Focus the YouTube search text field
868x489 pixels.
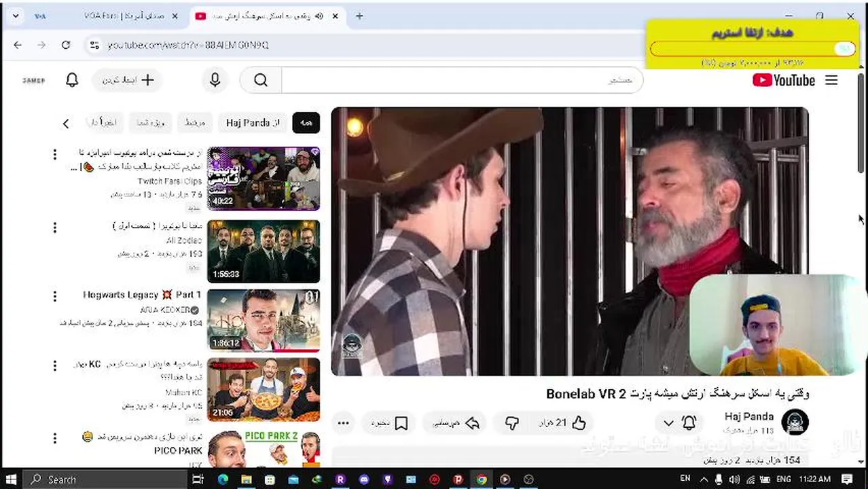coord(462,80)
